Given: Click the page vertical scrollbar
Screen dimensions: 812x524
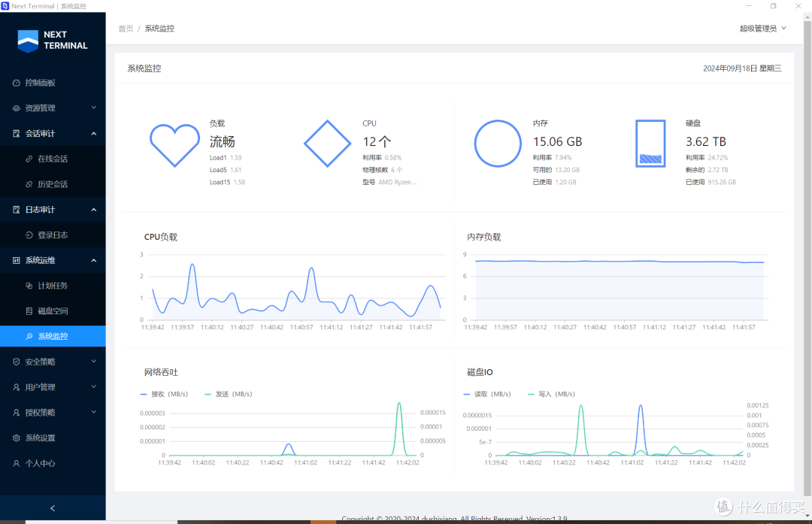Looking at the screenshot, I should click(807, 259).
